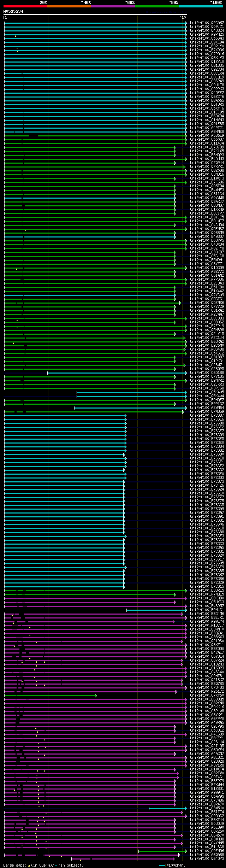The height and width of the screenshot is (868, 226).
Task: Open hit UniRef100_Q4U3Z4
Action: (207, 30)
